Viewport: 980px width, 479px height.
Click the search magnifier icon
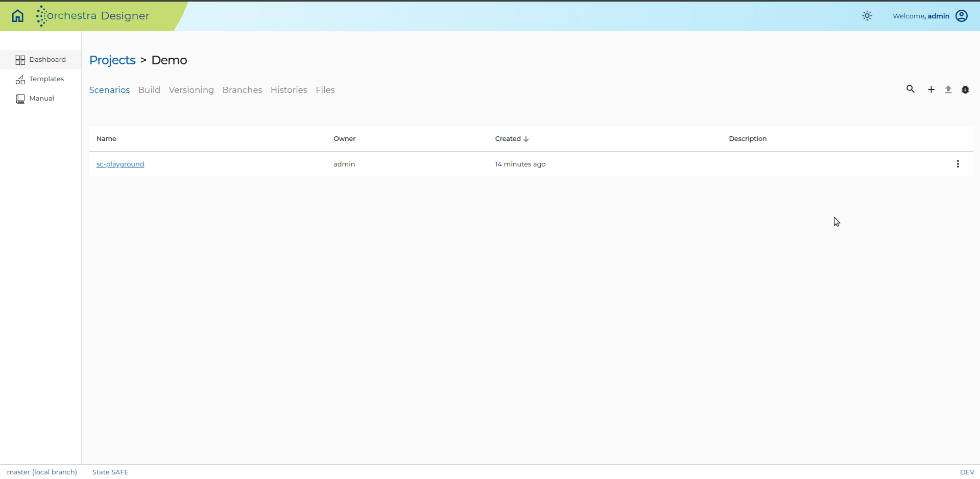tap(911, 89)
